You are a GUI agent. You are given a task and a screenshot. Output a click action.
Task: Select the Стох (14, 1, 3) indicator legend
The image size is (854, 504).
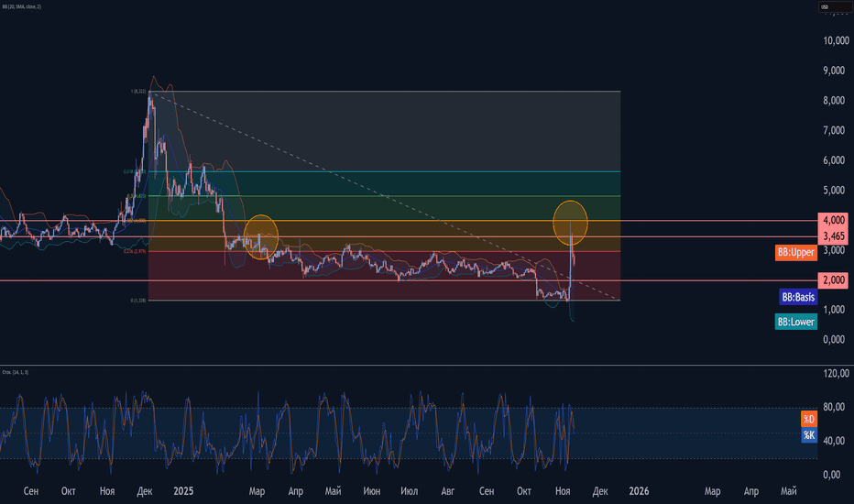click(x=16, y=372)
